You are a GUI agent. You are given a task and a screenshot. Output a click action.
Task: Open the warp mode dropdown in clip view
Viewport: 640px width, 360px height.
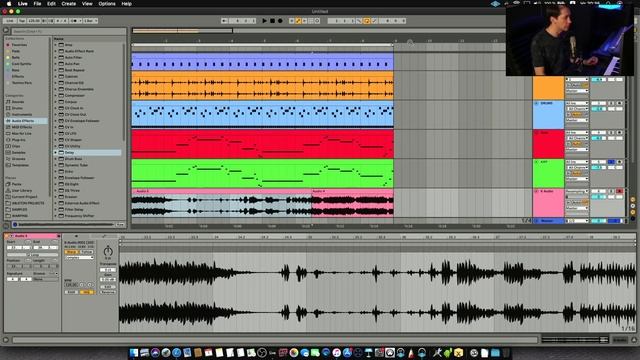79,258
